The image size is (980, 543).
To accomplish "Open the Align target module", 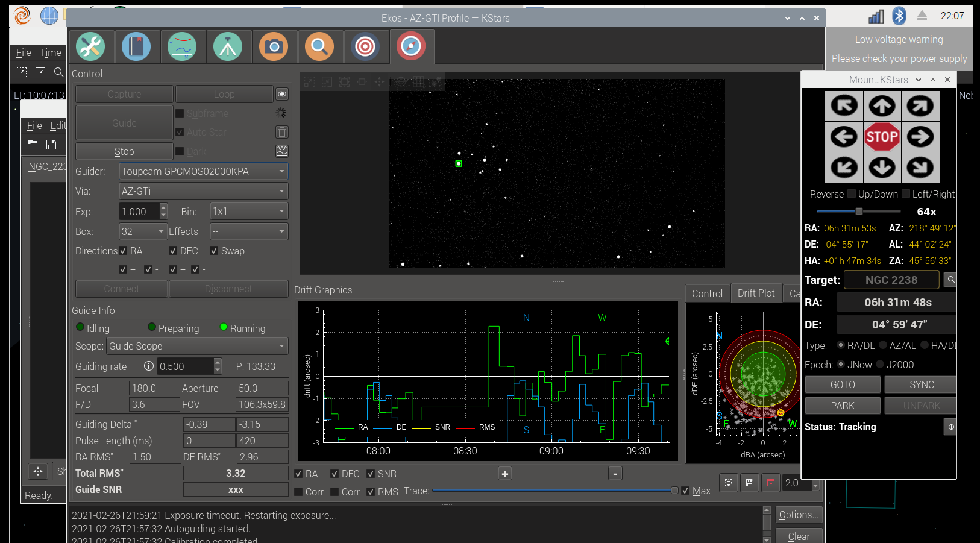I will pos(365,46).
